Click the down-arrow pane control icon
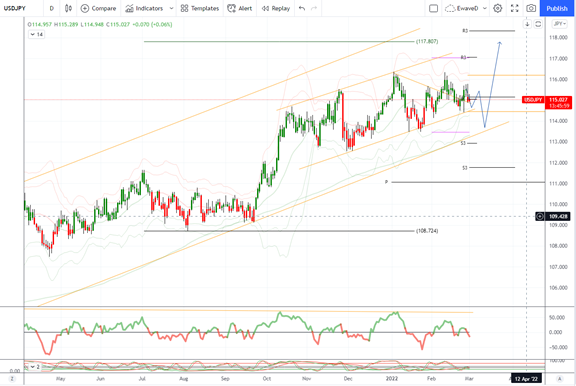 click(x=527, y=24)
